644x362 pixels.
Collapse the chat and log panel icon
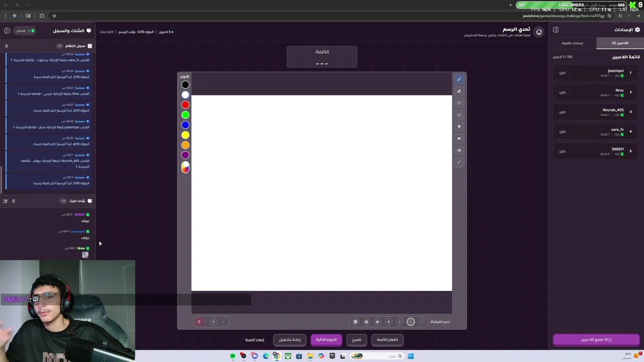7,31
